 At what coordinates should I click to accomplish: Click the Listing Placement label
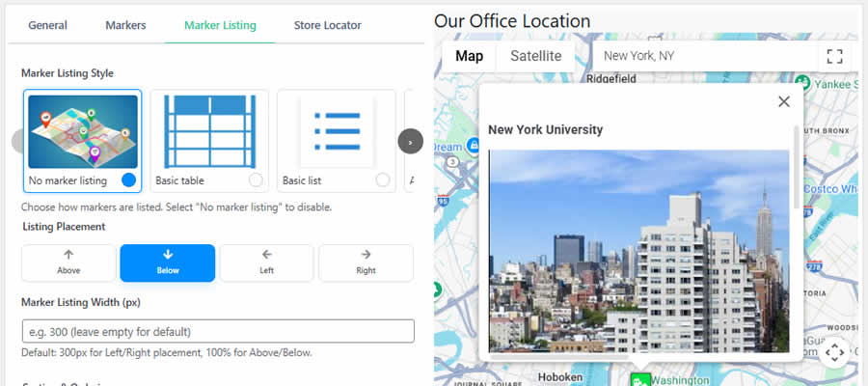click(64, 227)
